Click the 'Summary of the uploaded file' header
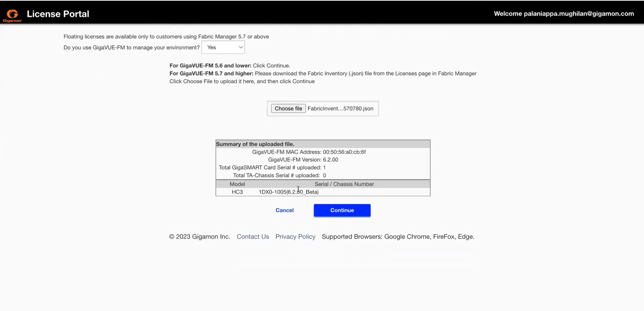Viewport: 644px width, 311px height. click(x=255, y=144)
